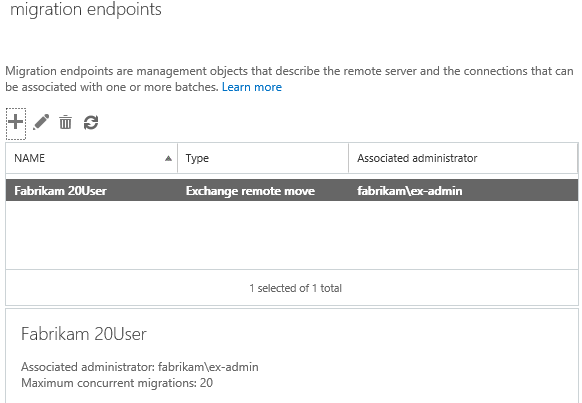Open the Learn more link
The height and width of the screenshot is (403, 582).
[x=252, y=87]
